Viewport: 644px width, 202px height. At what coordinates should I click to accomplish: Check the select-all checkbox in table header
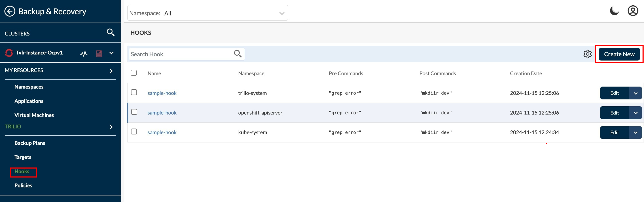tap(134, 73)
